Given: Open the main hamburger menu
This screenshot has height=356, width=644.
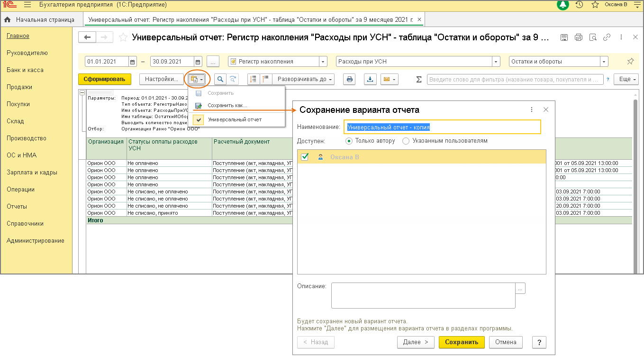Looking at the screenshot, I should [27, 5].
